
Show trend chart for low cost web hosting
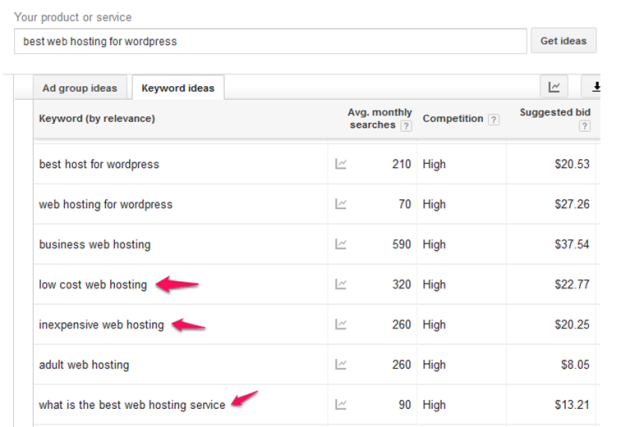(341, 284)
